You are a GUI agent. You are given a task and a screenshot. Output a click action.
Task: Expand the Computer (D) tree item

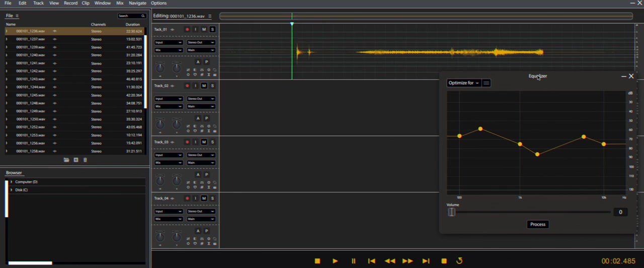12,182
